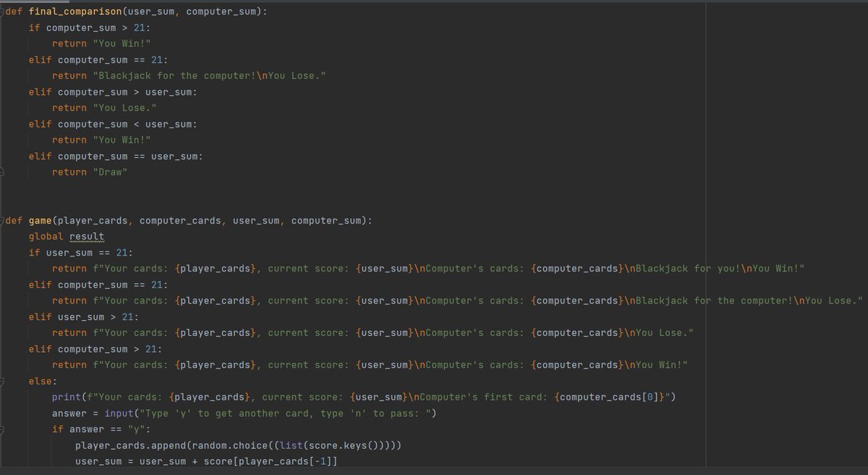Click the if answer == "y": line

(x=101, y=429)
